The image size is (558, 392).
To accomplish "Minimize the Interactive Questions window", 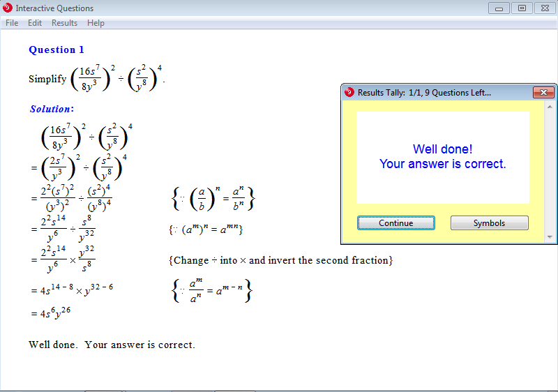I will 499,8.
